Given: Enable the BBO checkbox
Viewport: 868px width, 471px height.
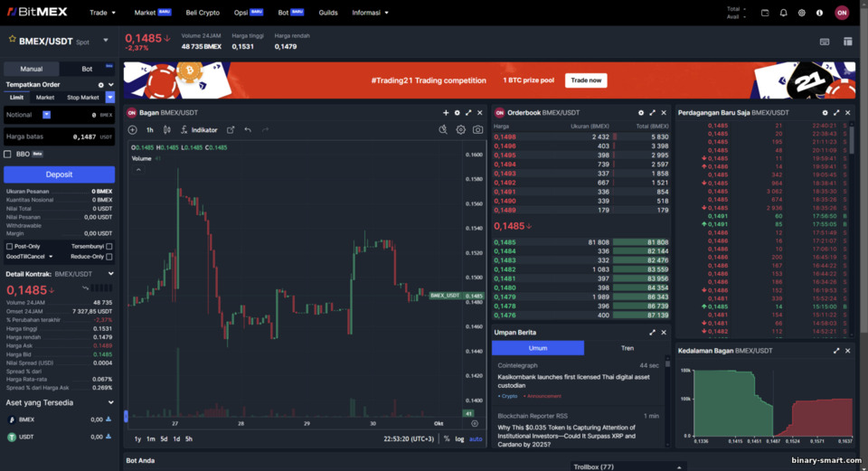Looking at the screenshot, I should 8,155.
